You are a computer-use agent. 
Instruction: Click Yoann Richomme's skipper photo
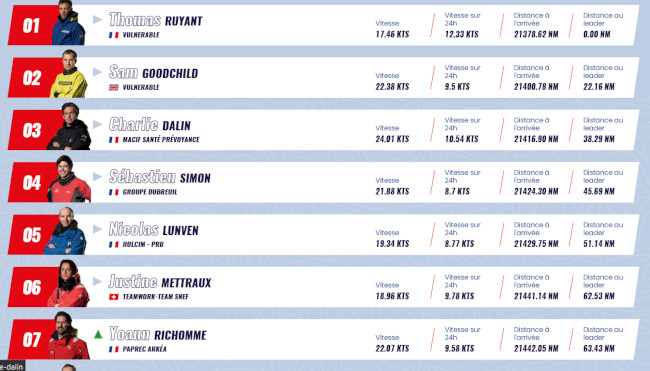(69, 335)
